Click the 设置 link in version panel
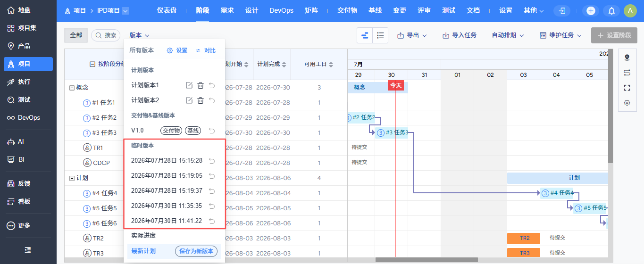 tap(177, 50)
